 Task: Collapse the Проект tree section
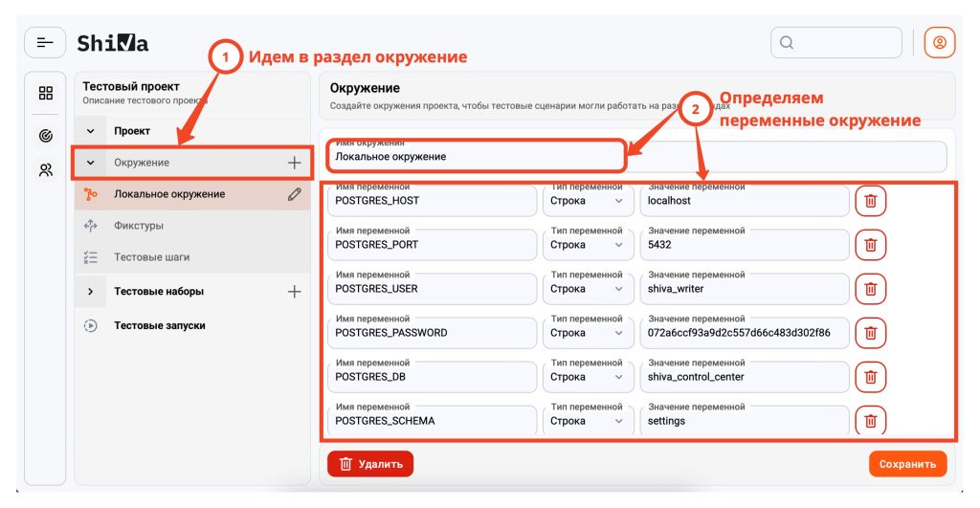click(91, 131)
